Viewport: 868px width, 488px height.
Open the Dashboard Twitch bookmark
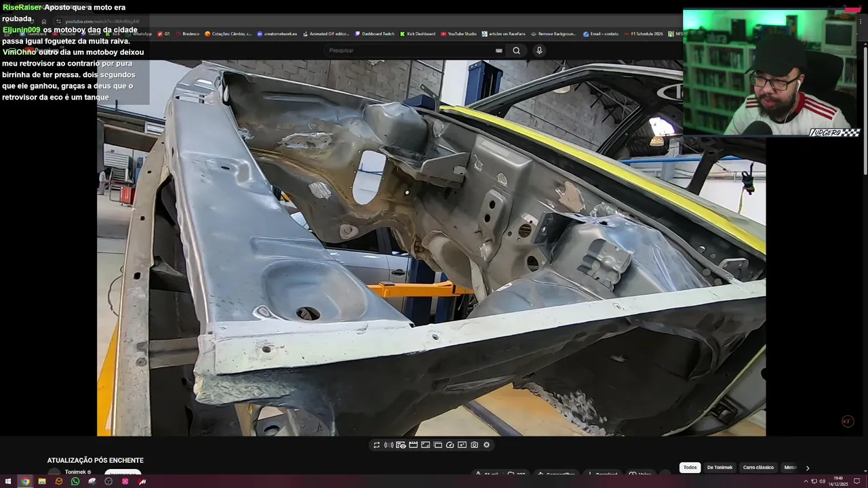[x=375, y=34]
